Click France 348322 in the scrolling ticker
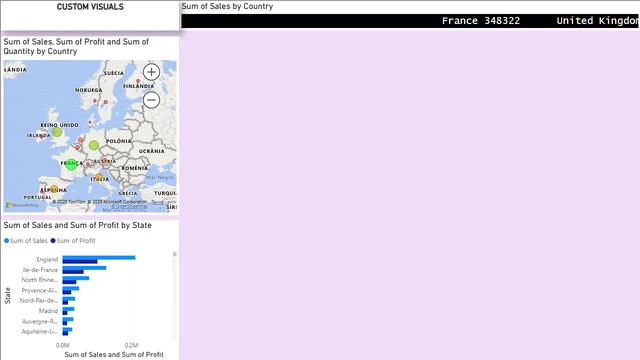 pyautogui.click(x=481, y=21)
